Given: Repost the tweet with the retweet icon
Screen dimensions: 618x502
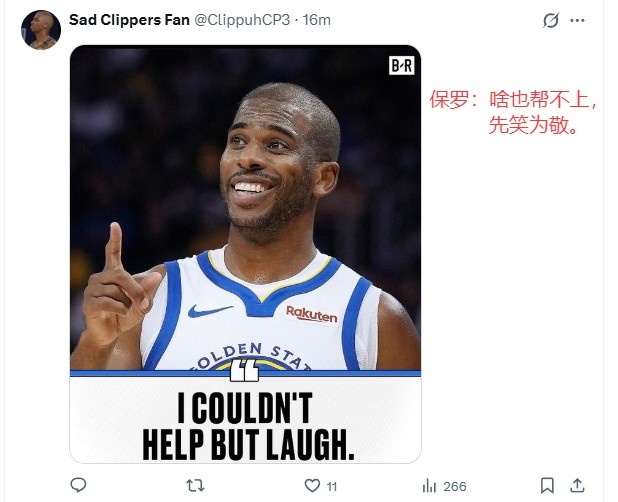Looking at the screenshot, I should pyautogui.click(x=195, y=485).
